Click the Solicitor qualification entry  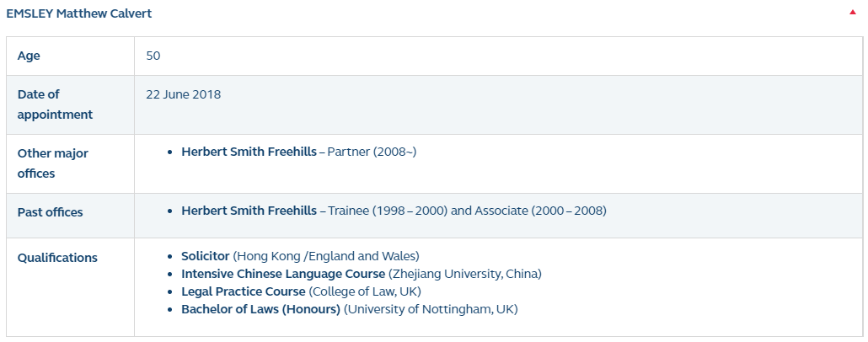[205, 256]
